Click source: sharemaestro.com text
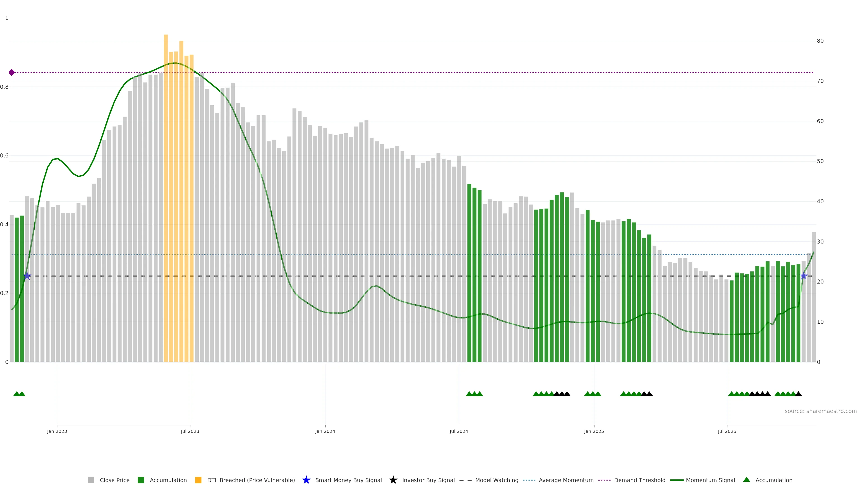 [x=821, y=411]
